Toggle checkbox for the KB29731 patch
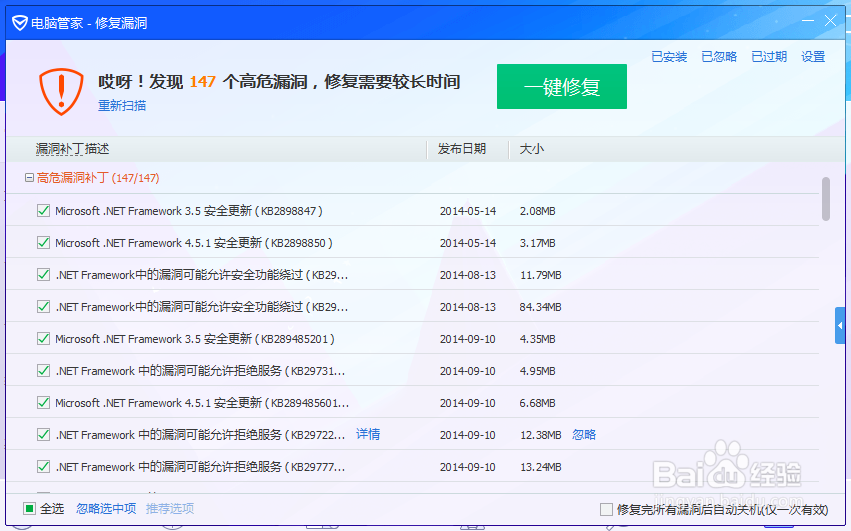This screenshot has height=531, width=851. [x=43, y=370]
